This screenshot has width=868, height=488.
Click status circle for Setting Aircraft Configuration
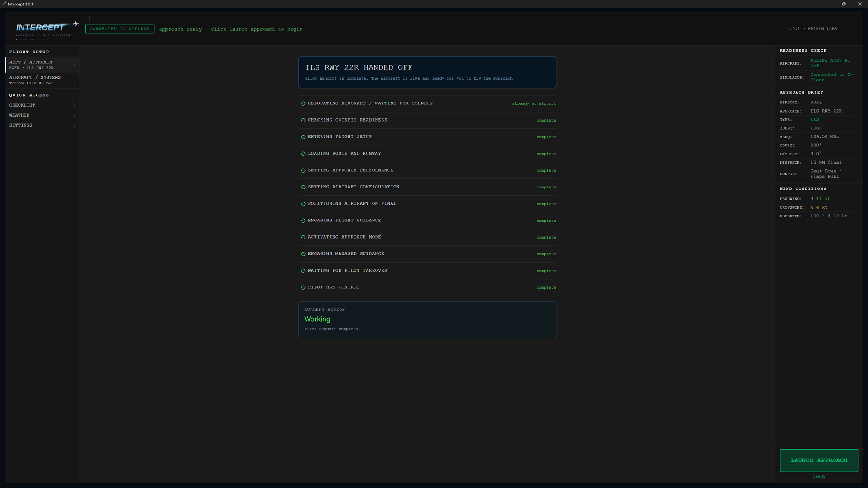(x=303, y=187)
